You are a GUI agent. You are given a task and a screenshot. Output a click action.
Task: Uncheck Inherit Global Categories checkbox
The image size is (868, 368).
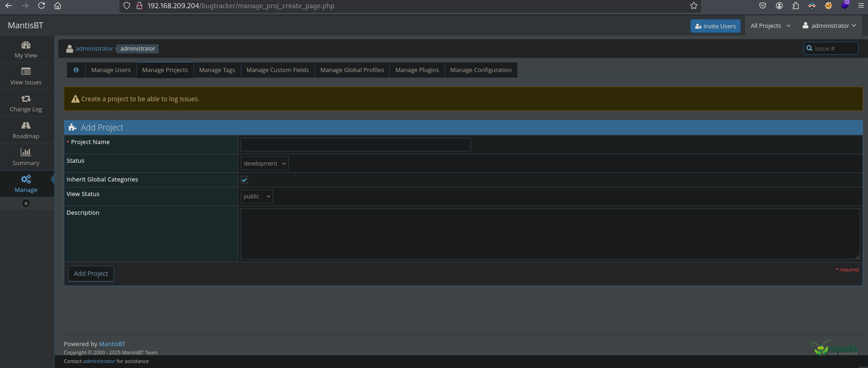(x=244, y=180)
